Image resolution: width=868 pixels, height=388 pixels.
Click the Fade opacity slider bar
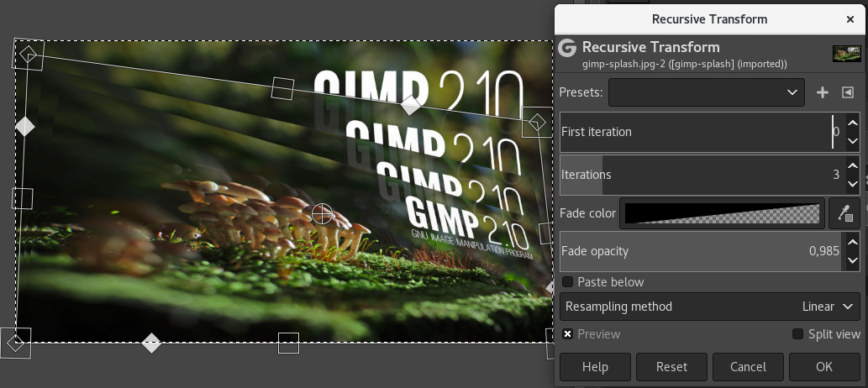(702, 251)
